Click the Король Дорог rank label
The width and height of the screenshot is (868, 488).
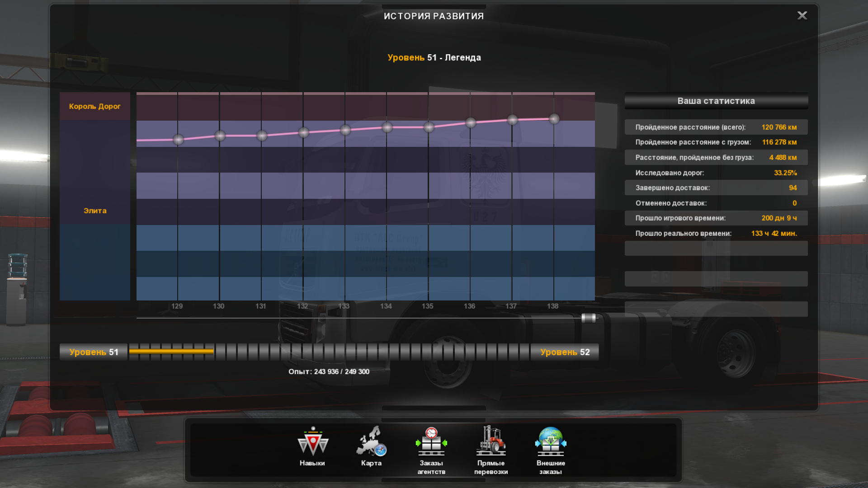tap(95, 107)
